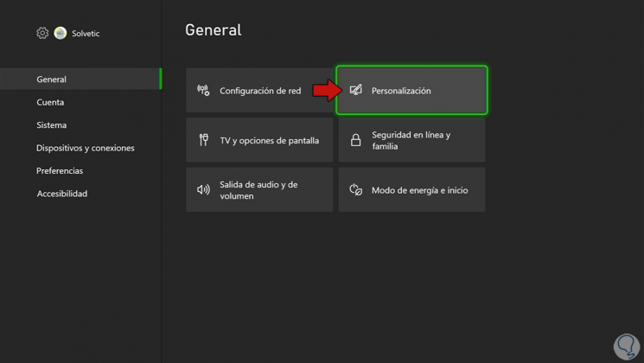This screenshot has height=363, width=644.
Task: Click the power mode icon
Action: click(356, 190)
